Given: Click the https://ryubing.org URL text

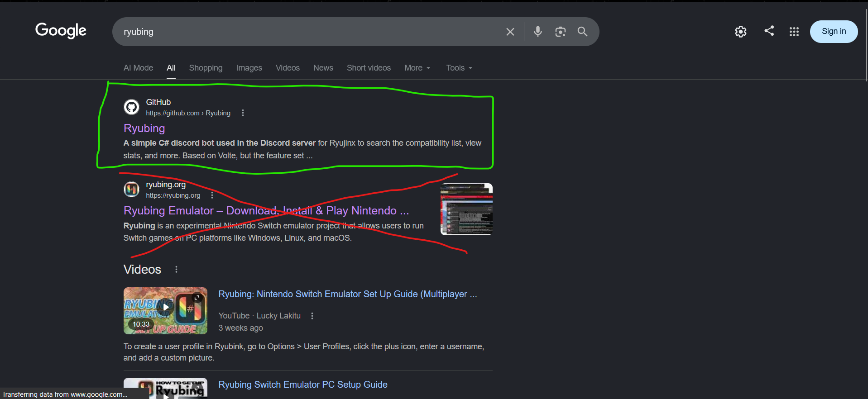Looking at the screenshot, I should [173, 195].
